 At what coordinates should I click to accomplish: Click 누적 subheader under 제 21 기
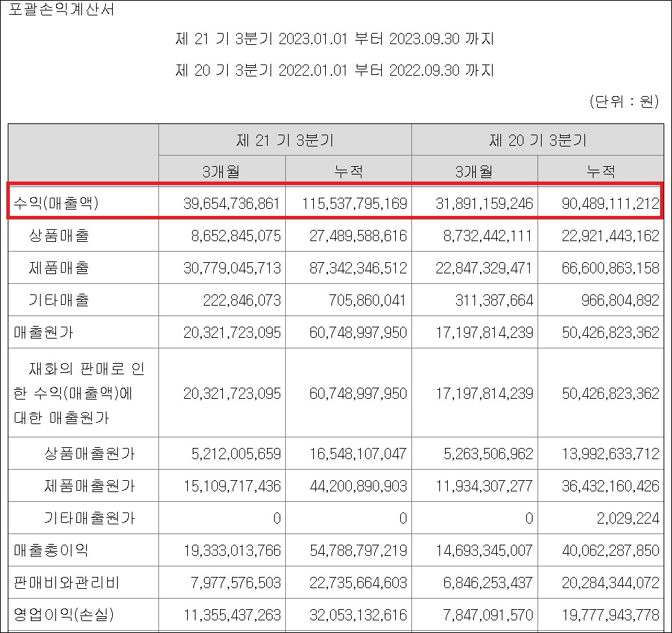coord(348,172)
